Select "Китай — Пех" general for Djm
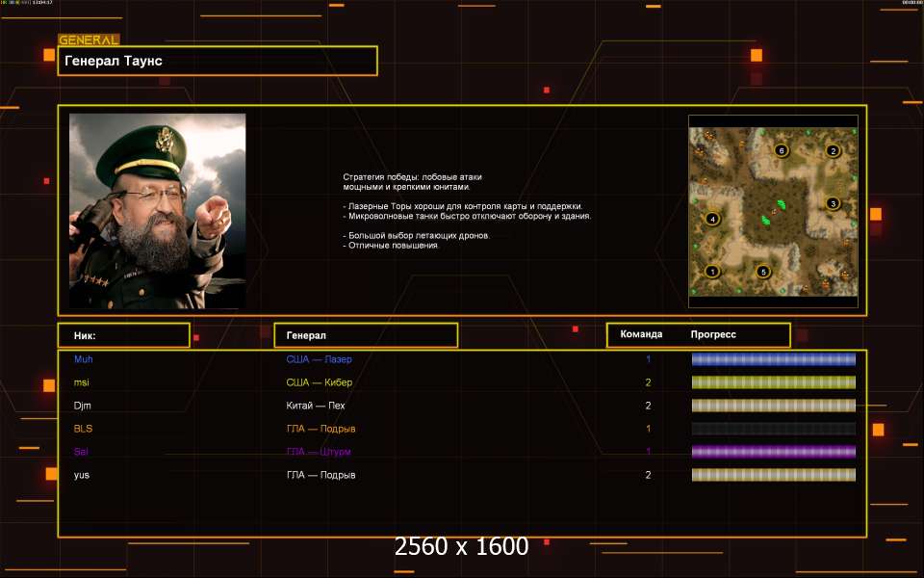 pos(316,406)
